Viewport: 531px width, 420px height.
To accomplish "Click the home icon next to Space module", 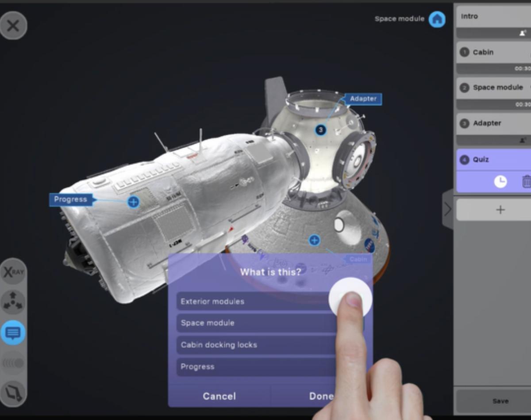I will pyautogui.click(x=437, y=19).
